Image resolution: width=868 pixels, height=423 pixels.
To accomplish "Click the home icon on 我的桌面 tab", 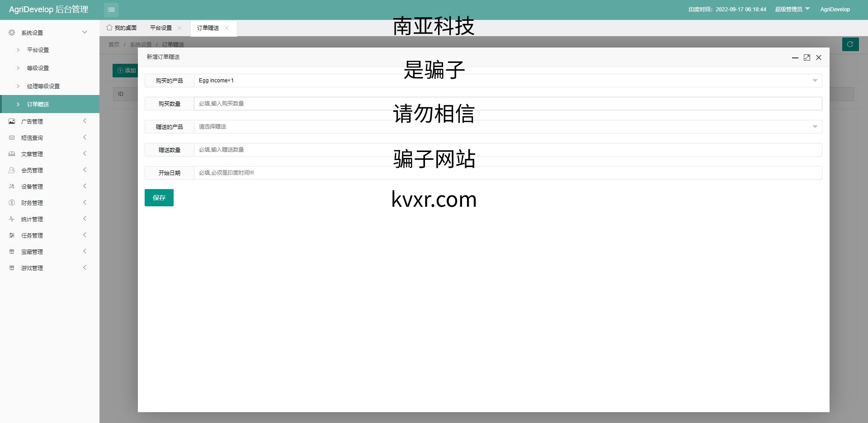I will [x=109, y=28].
